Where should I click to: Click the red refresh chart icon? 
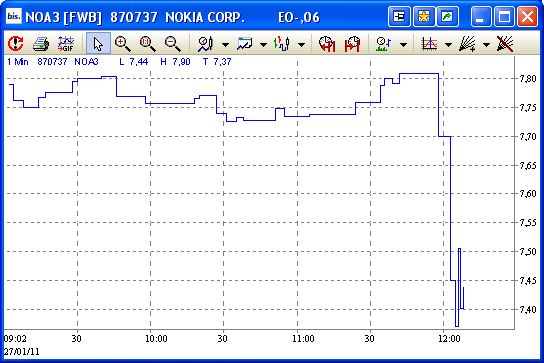[x=15, y=44]
